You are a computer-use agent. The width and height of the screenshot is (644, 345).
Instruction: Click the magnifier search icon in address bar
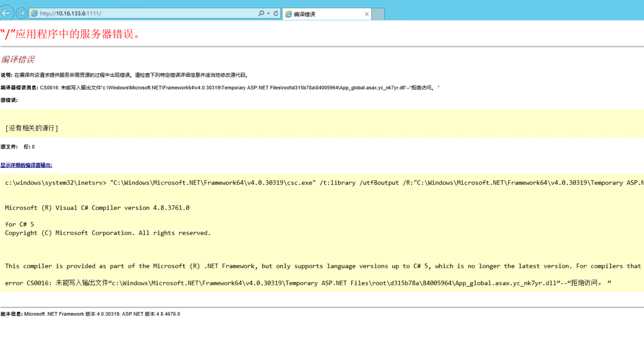click(x=261, y=13)
